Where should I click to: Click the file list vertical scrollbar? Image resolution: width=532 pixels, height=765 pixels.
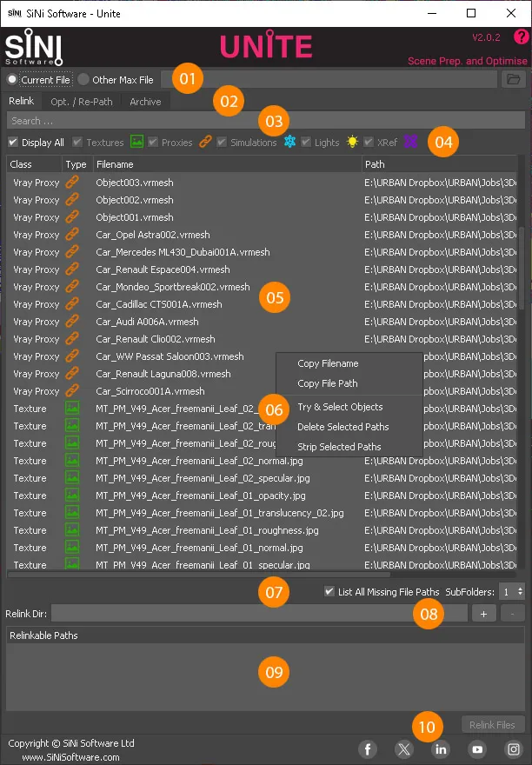point(522,269)
